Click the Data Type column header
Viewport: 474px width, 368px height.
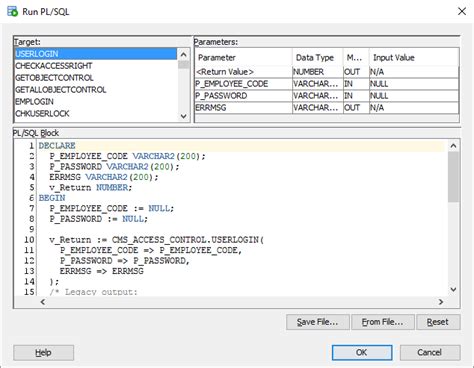tap(318, 58)
